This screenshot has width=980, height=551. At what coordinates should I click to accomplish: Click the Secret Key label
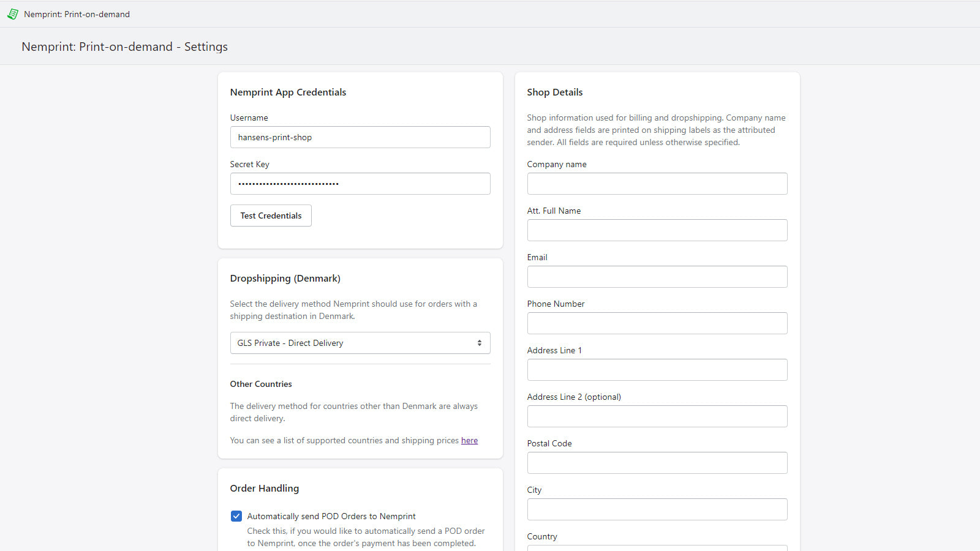click(249, 164)
